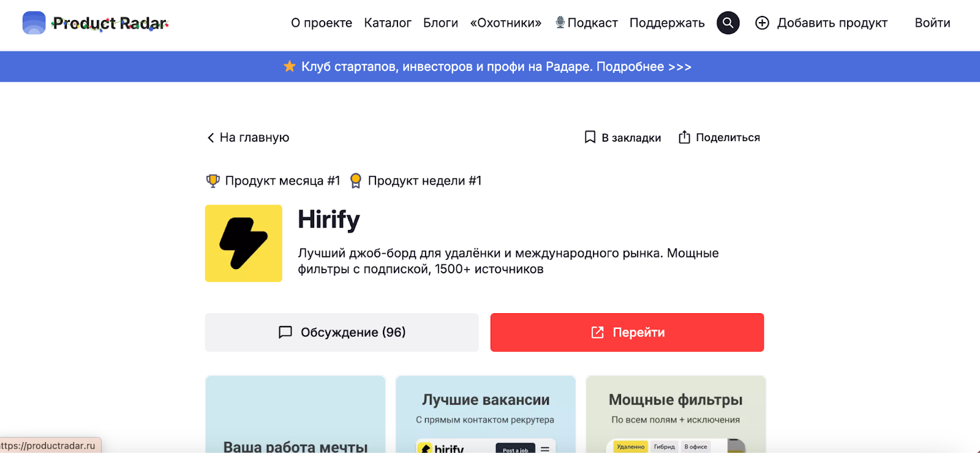
Task: Open the Ваша работа мечты screenshot card
Action: pyautogui.click(x=295, y=414)
